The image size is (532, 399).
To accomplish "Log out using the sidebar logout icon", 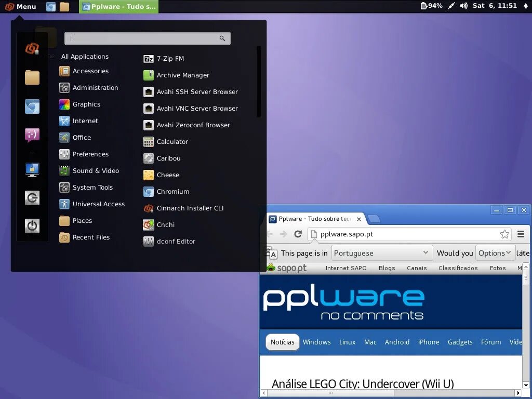I will 32,198.
